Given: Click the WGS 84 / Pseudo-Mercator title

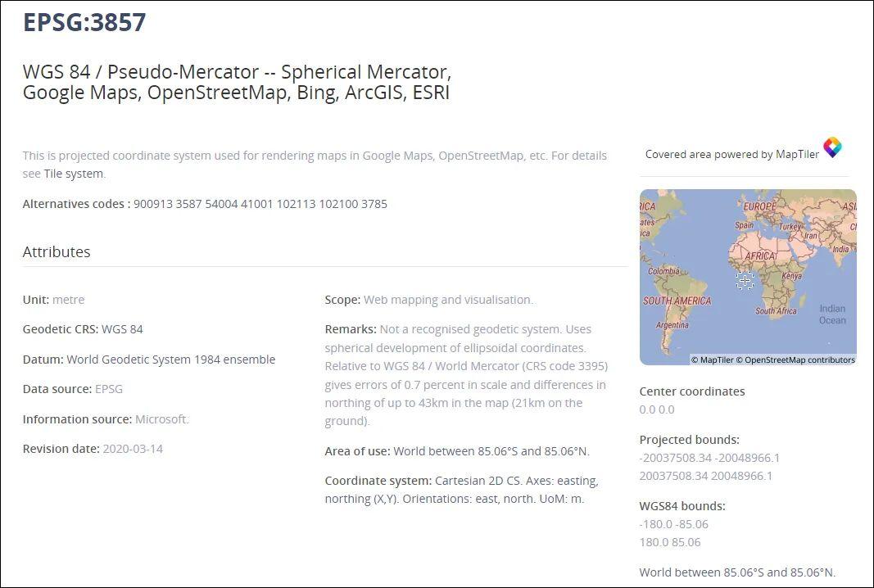Looking at the screenshot, I should pyautogui.click(x=237, y=82).
